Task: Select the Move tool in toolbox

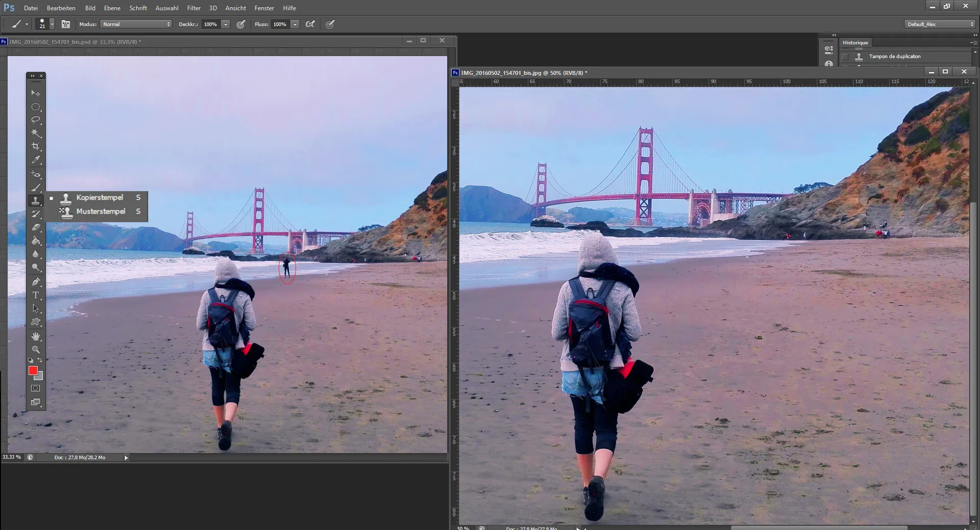Action: 36,93
